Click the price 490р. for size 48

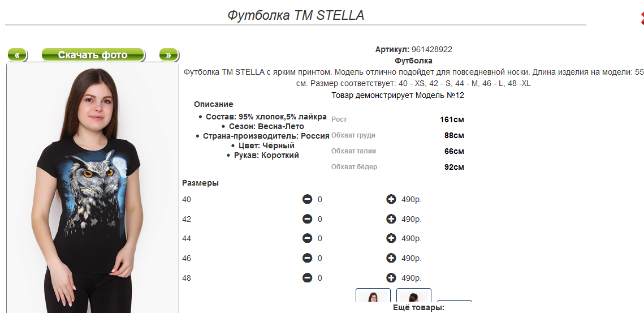click(x=412, y=278)
